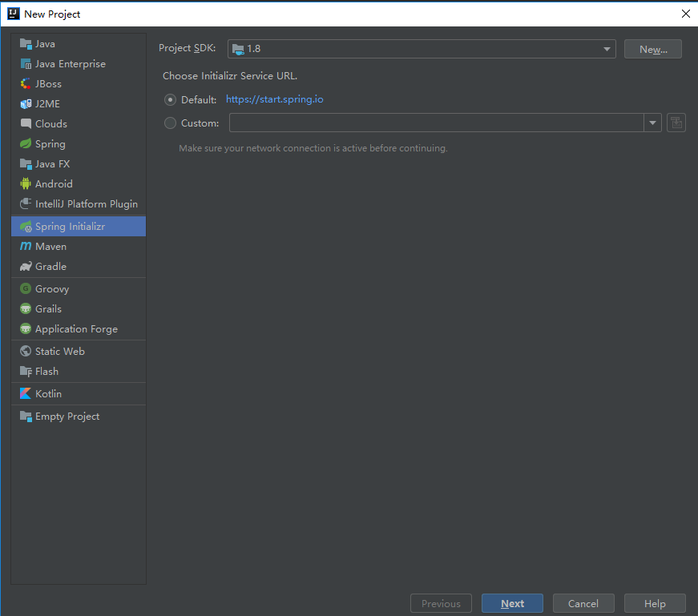The height and width of the screenshot is (616, 698).
Task: Focus the Custom URL input field
Action: pyautogui.click(x=436, y=123)
